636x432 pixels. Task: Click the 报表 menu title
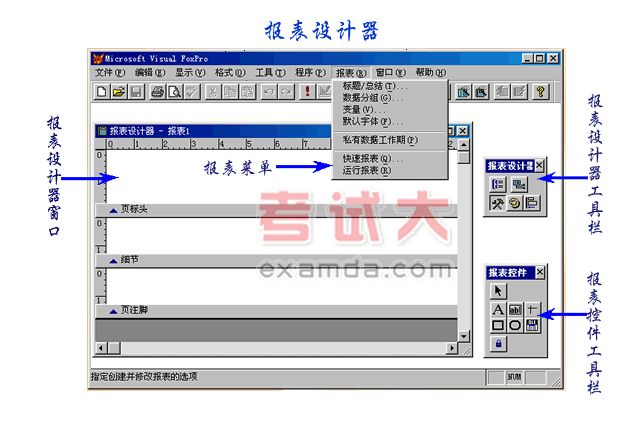point(351,73)
